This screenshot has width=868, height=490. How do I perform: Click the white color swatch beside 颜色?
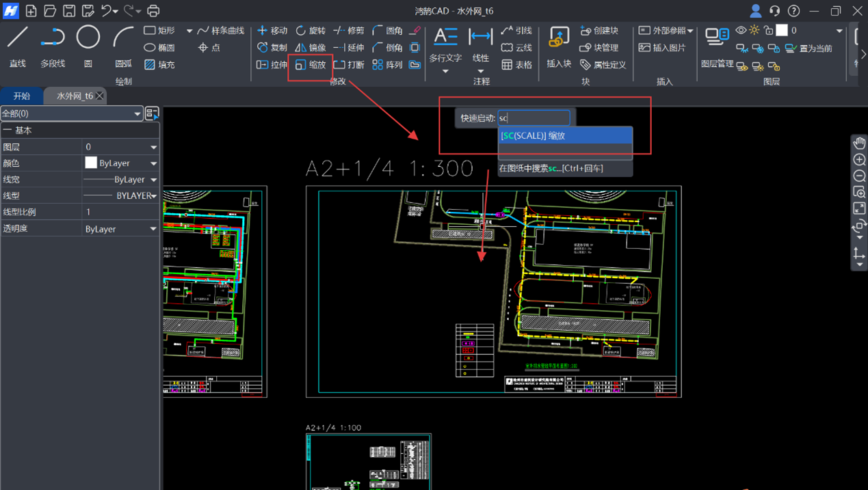[x=91, y=163]
